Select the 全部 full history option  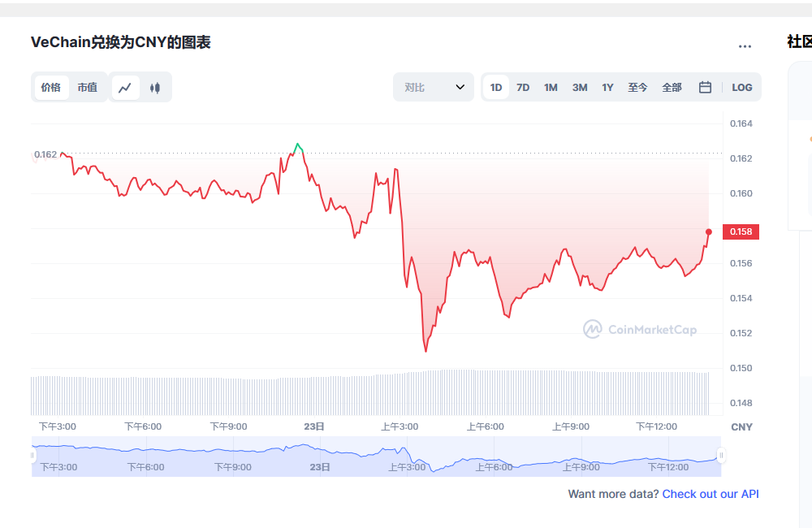point(672,87)
